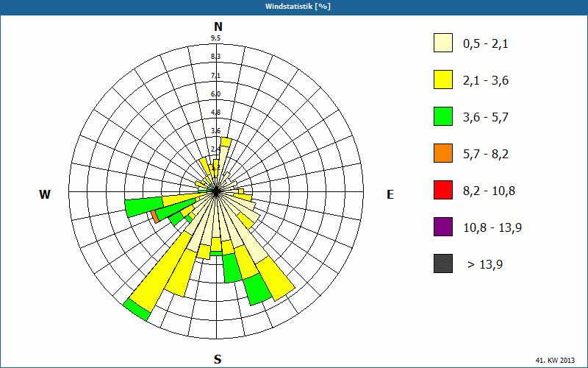Click the W compass label
The width and height of the screenshot is (588, 368).
tap(45, 194)
